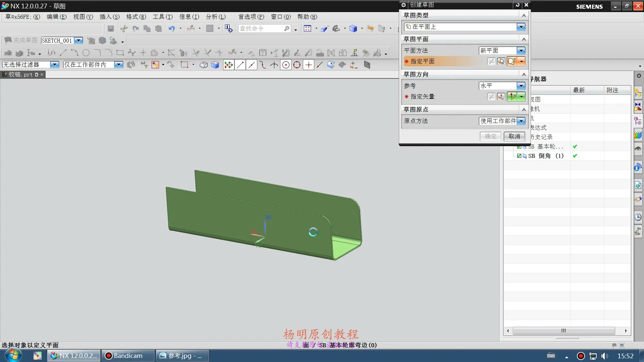Click the undo arrow icon
This screenshot has width=644, height=362.
coord(171,29)
